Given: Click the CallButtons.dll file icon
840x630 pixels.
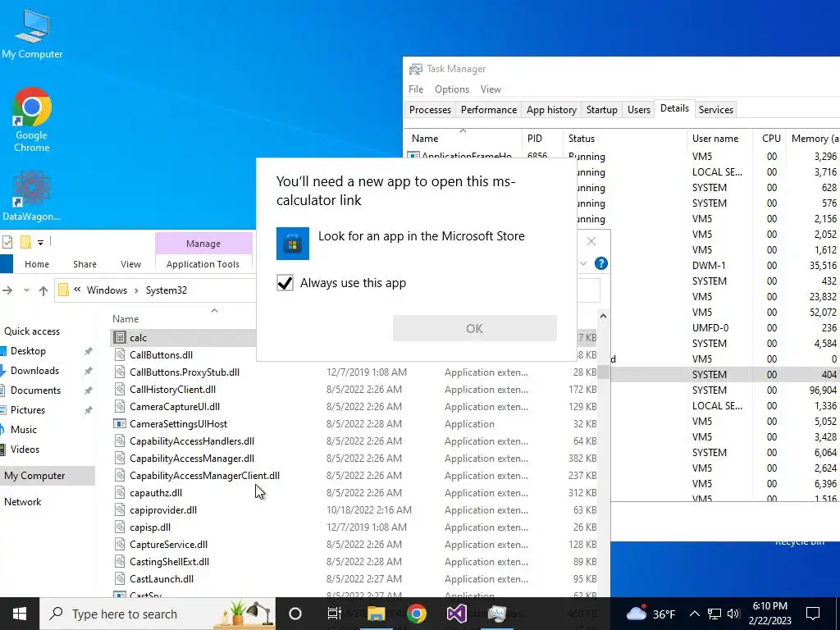Looking at the screenshot, I should coord(120,354).
